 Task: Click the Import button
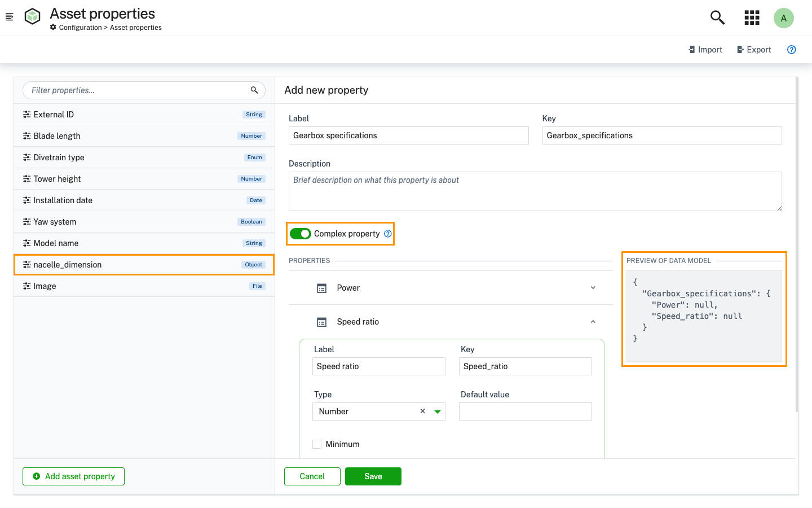705,50
